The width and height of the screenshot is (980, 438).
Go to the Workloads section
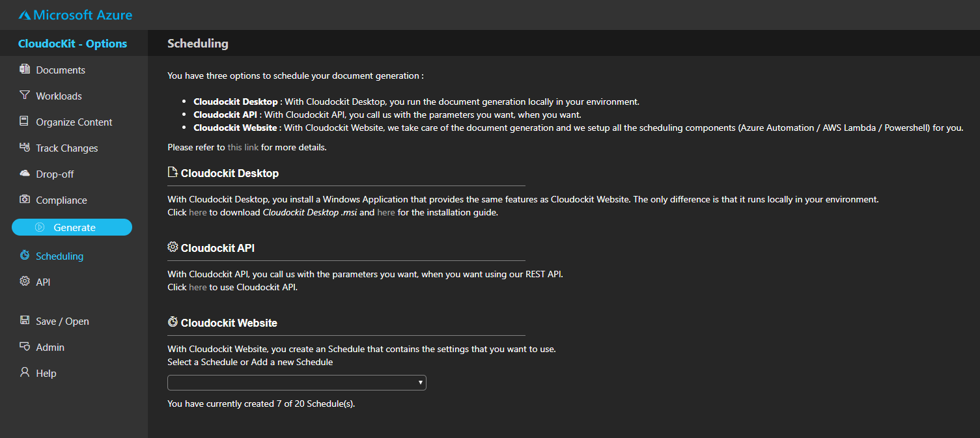(x=59, y=96)
